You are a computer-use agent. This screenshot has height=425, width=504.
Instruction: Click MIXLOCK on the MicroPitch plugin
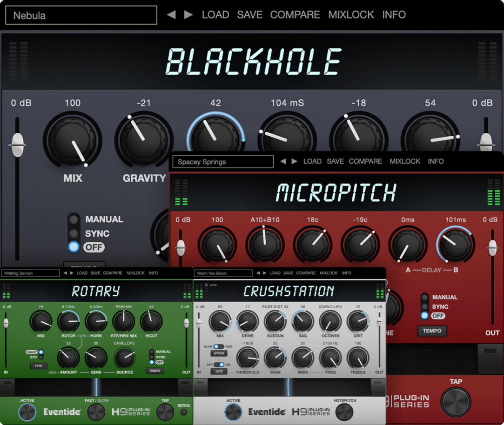(x=404, y=161)
